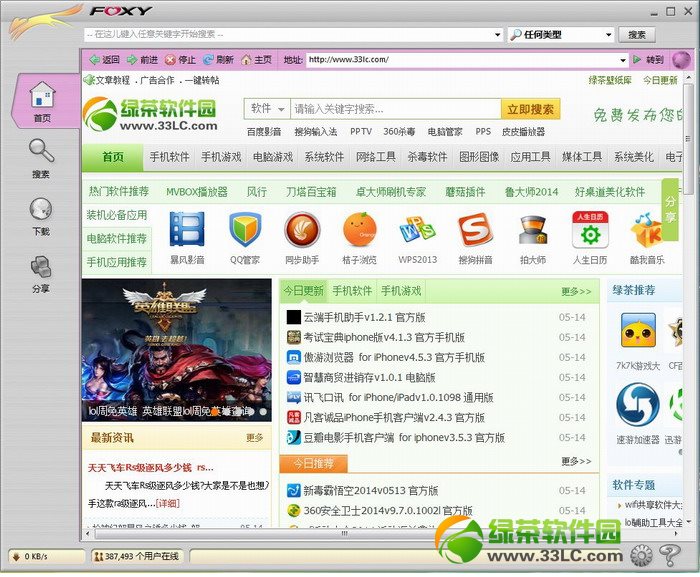Open the Download (下载) sidebar icon
This screenshot has height=577, width=700.
click(x=41, y=215)
